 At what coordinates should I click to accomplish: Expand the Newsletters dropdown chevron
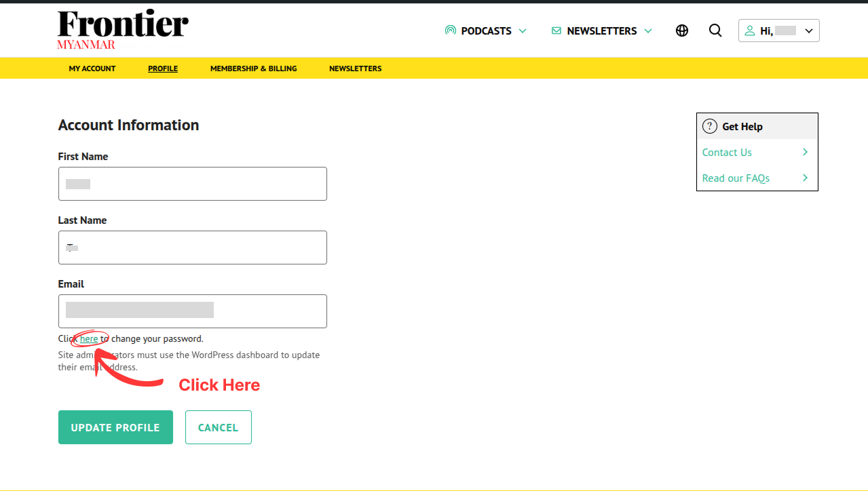(648, 31)
